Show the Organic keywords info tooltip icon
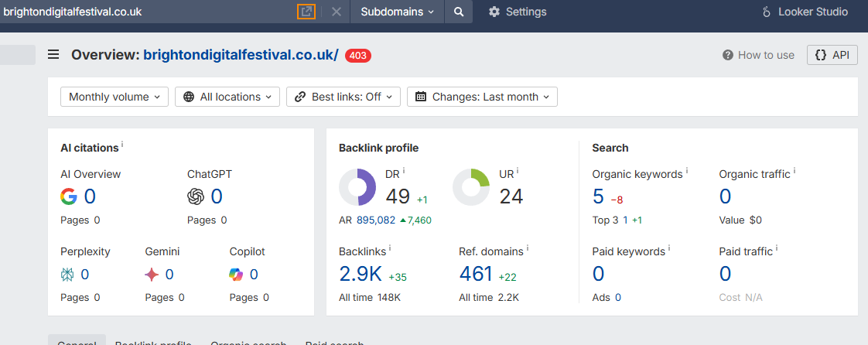This screenshot has width=868, height=345. pos(687,171)
